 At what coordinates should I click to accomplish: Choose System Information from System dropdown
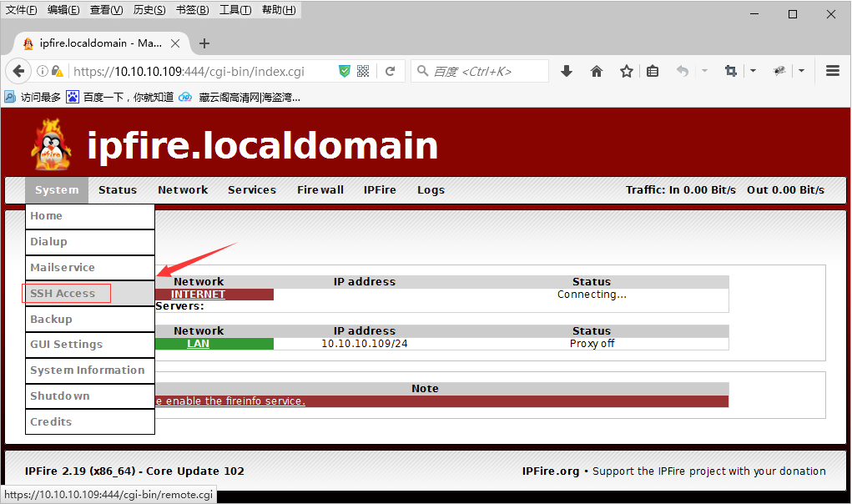tap(90, 370)
